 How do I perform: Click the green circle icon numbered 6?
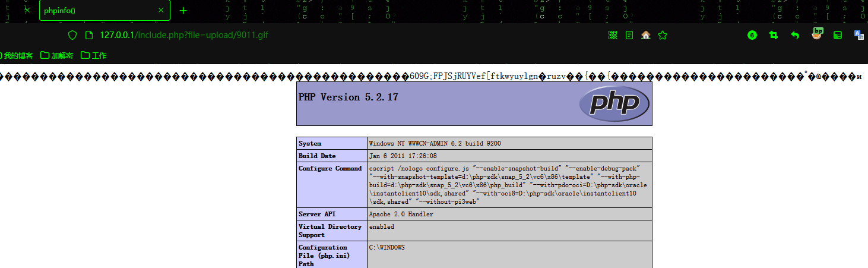752,35
